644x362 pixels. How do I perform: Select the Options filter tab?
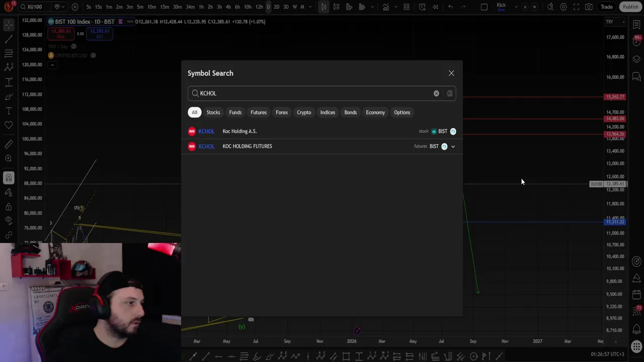click(x=402, y=113)
